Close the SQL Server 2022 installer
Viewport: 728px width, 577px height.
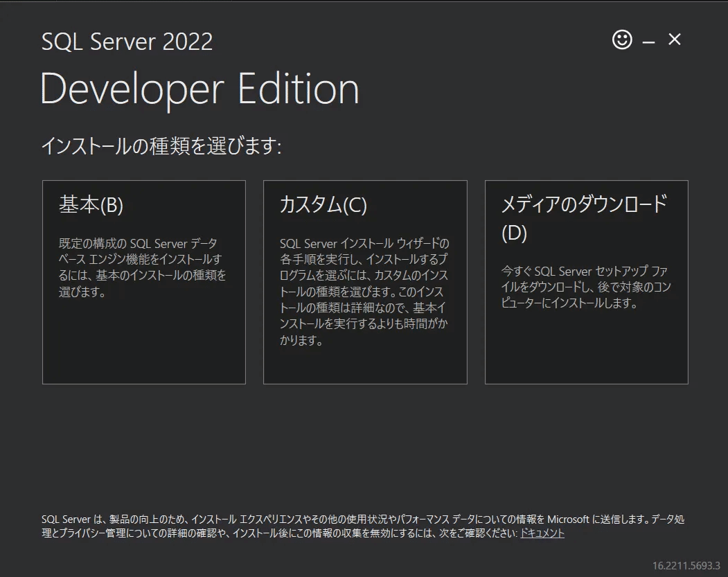point(673,39)
